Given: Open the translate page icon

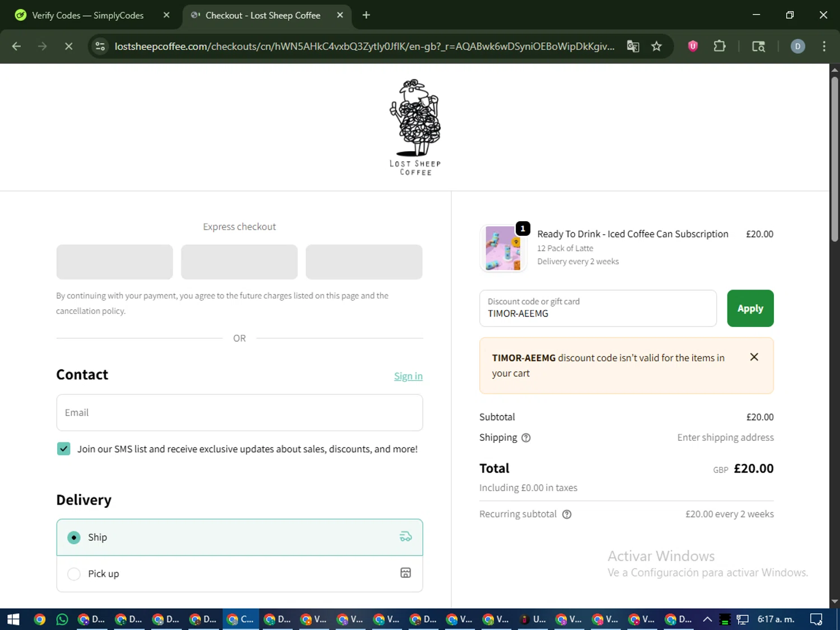Looking at the screenshot, I should coord(633,46).
